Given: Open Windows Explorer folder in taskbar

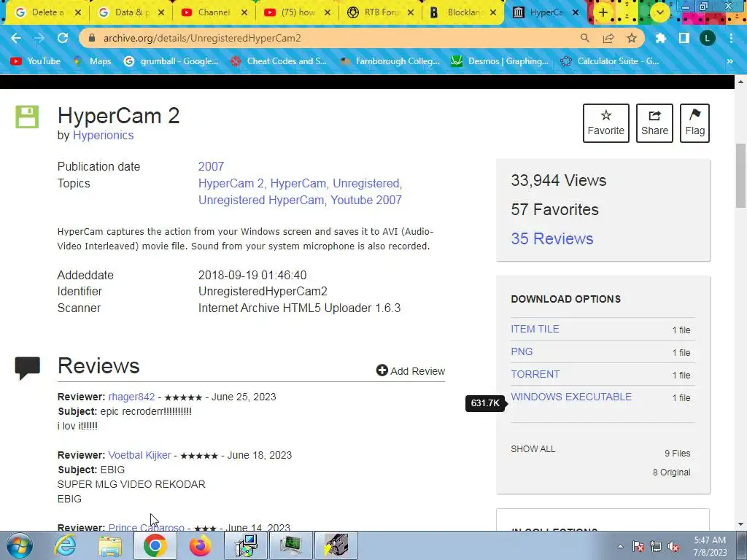Looking at the screenshot, I should click(110, 545).
